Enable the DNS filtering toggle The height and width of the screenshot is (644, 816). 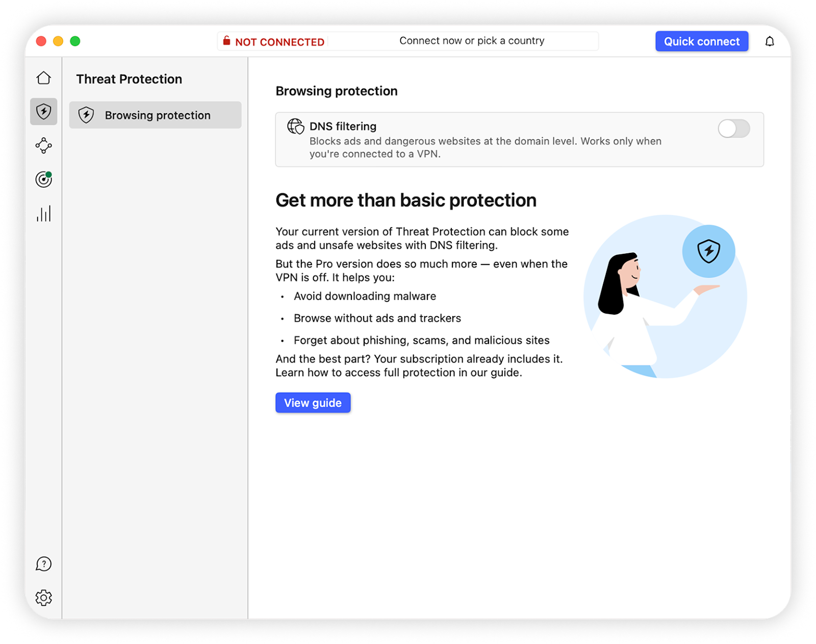[x=733, y=128]
